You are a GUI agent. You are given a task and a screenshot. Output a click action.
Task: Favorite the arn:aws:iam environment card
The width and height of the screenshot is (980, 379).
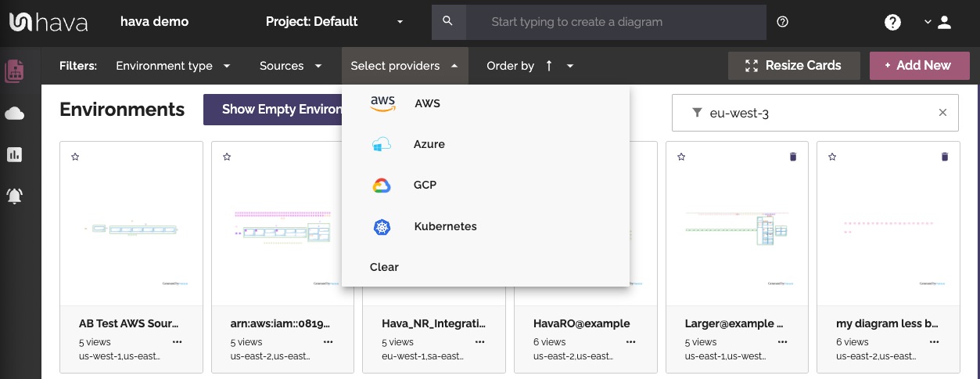[x=227, y=157]
